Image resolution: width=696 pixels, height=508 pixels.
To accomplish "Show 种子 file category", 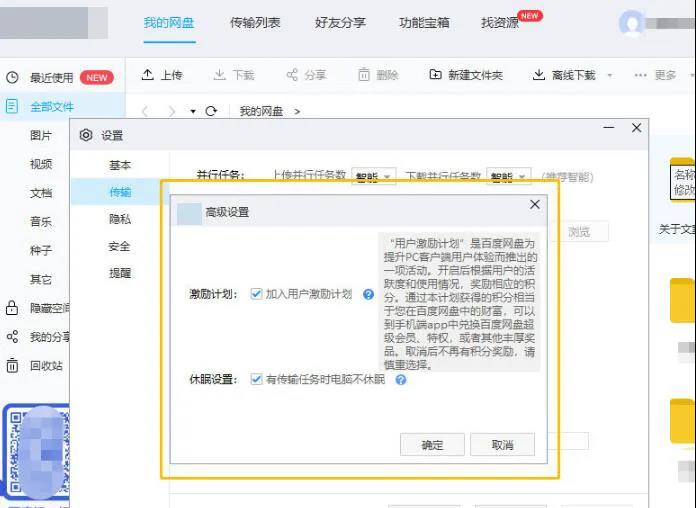I will 41,250.
